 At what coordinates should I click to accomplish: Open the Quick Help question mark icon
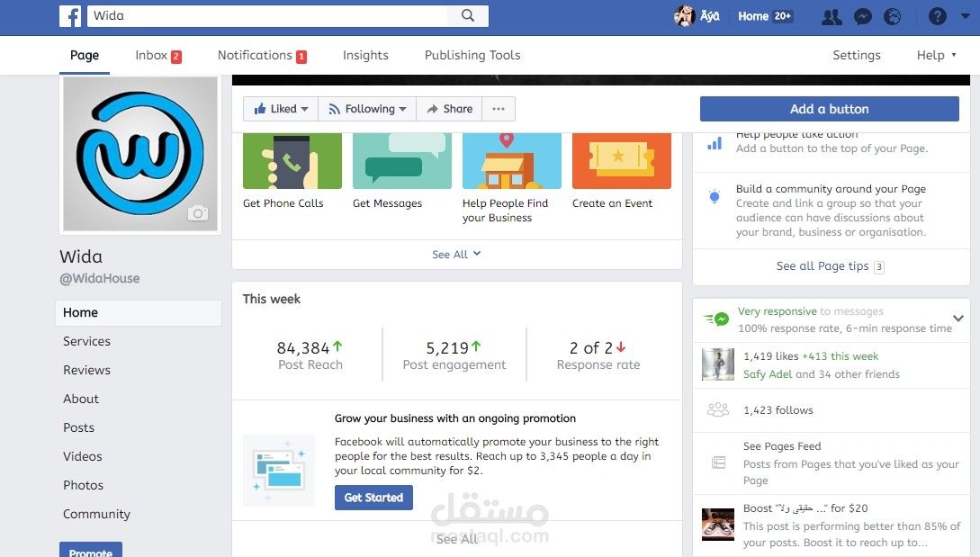937,16
